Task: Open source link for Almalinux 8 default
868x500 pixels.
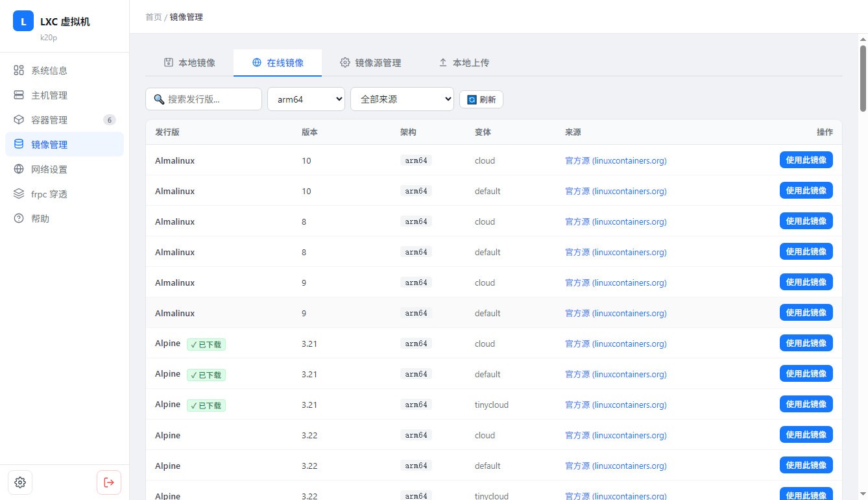Action: pos(616,252)
